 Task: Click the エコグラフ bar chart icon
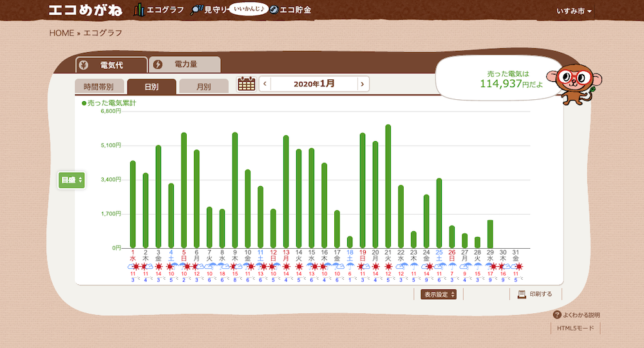pyautogui.click(x=139, y=10)
